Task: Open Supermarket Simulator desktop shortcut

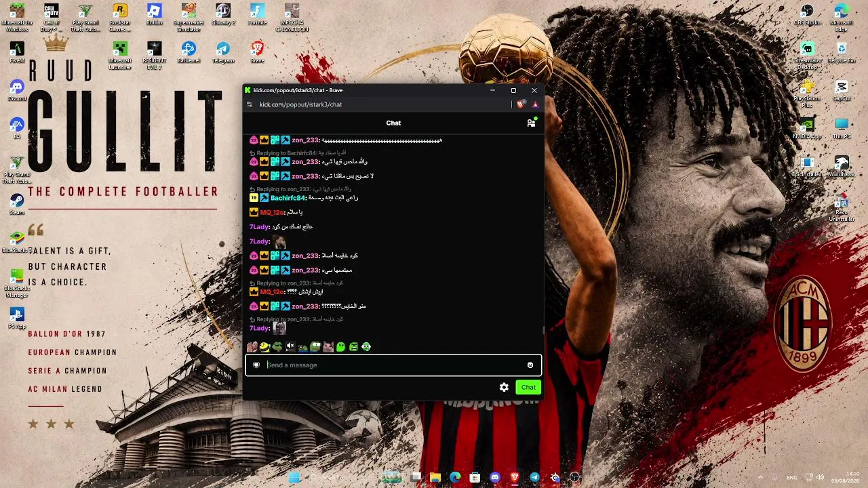Action: [x=189, y=18]
